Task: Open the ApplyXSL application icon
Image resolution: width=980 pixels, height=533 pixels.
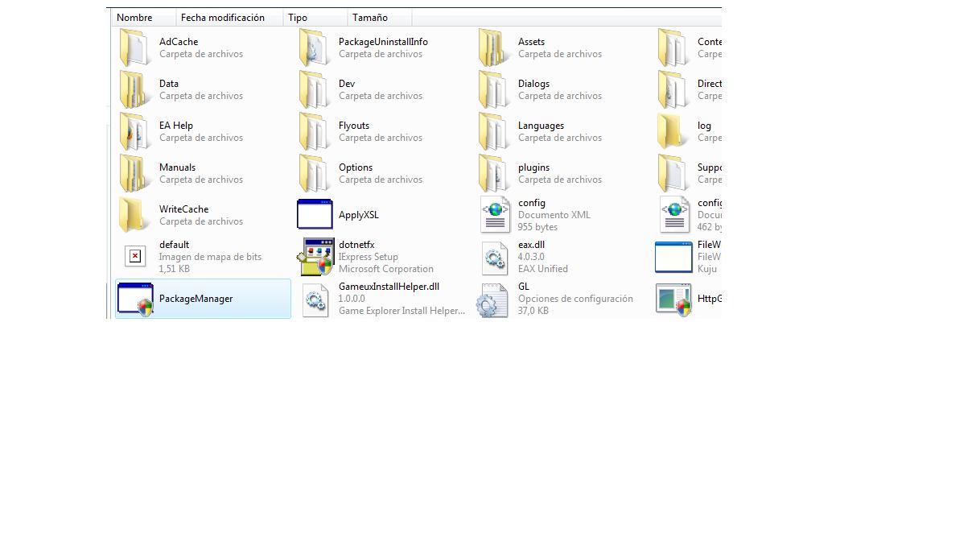Action: tap(315, 215)
